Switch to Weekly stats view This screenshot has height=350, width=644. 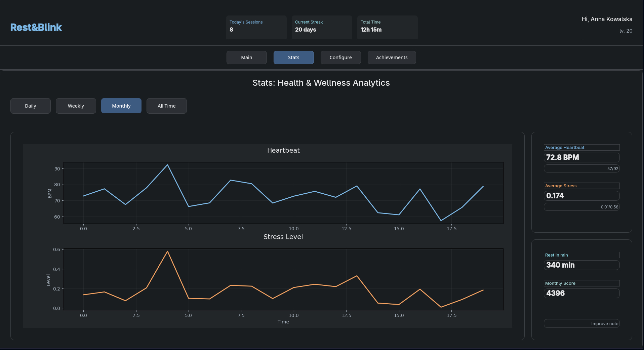76,106
